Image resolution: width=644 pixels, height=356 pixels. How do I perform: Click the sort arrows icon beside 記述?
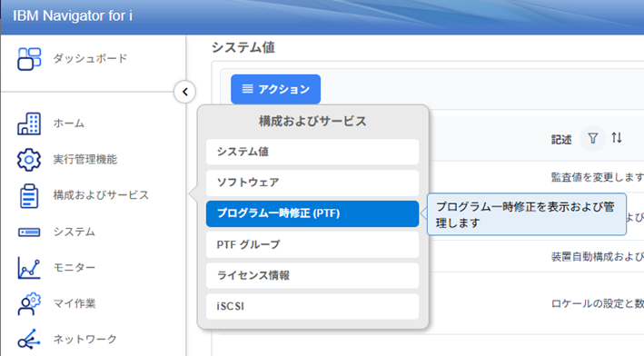tap(617, 138)
